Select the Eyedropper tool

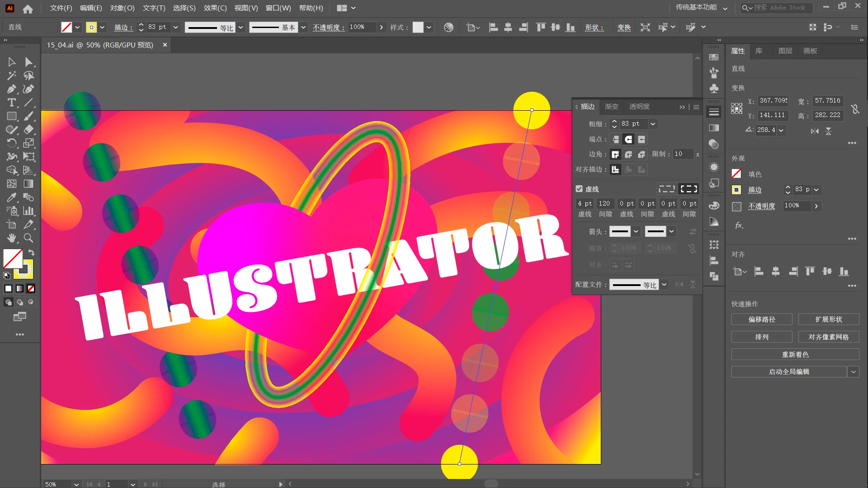[x=11, y=197]
